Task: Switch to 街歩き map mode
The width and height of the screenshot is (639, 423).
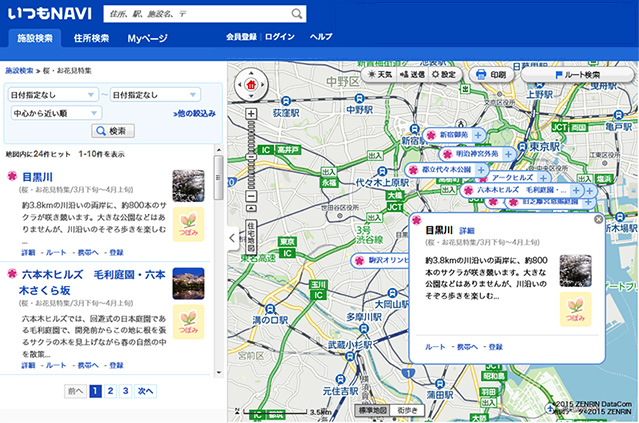Action: pos(407,410)
